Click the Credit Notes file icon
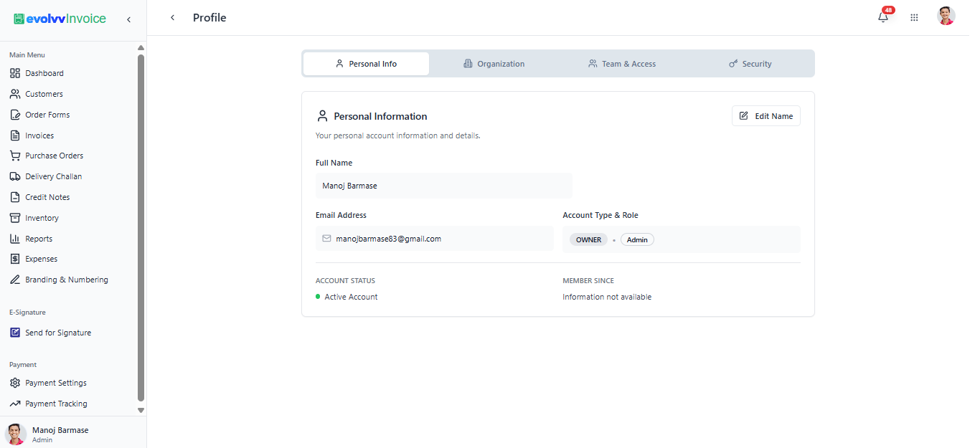The width and height of the screenshot is (980, 448). (15, 197)
